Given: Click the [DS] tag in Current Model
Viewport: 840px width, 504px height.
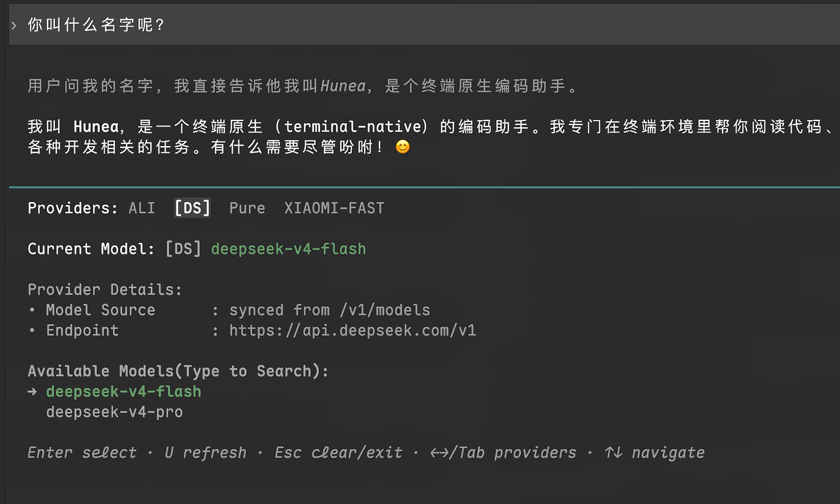Looking at the screenshot, I should (x=183, y=249).
